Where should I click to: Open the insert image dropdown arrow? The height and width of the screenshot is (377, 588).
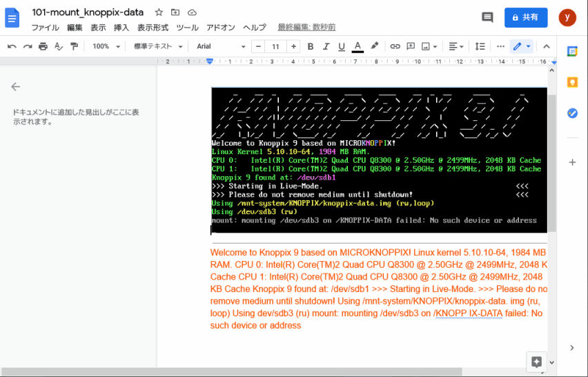(435, 47)
